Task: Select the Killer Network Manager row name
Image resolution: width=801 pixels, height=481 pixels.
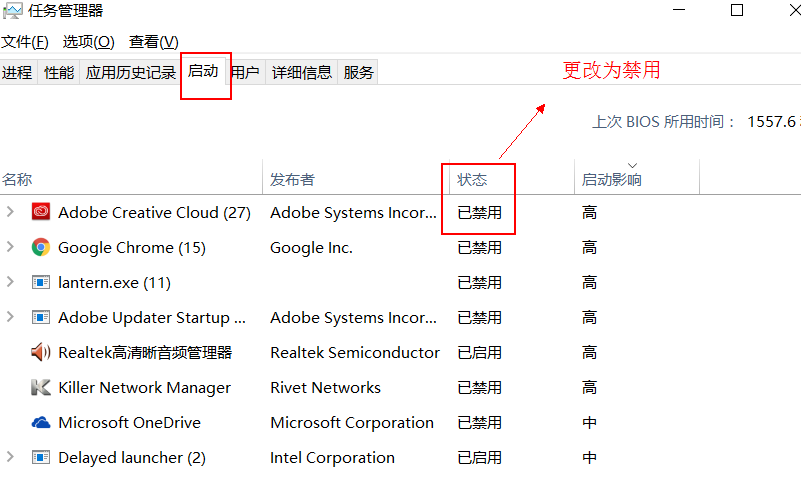Action: pos(145,388)
